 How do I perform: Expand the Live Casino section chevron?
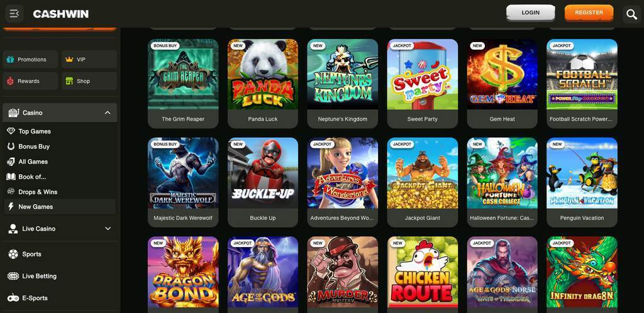tap(108, 229)
